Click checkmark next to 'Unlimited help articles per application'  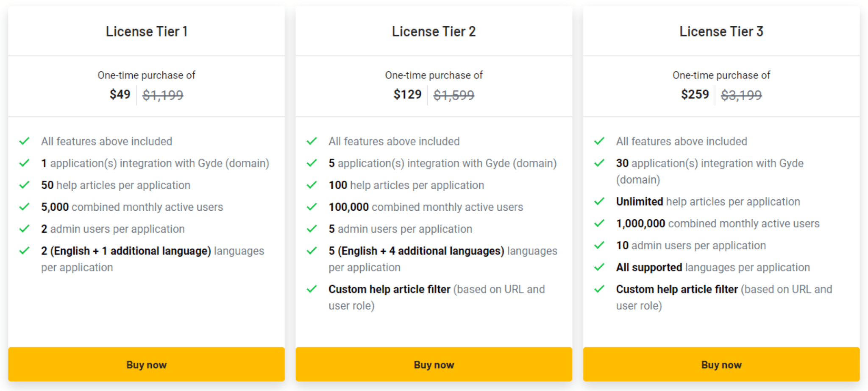click(599, 201)
